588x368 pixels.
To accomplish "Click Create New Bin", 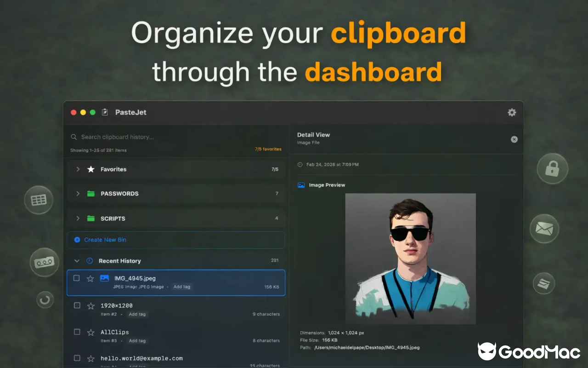I will point(105,240).
